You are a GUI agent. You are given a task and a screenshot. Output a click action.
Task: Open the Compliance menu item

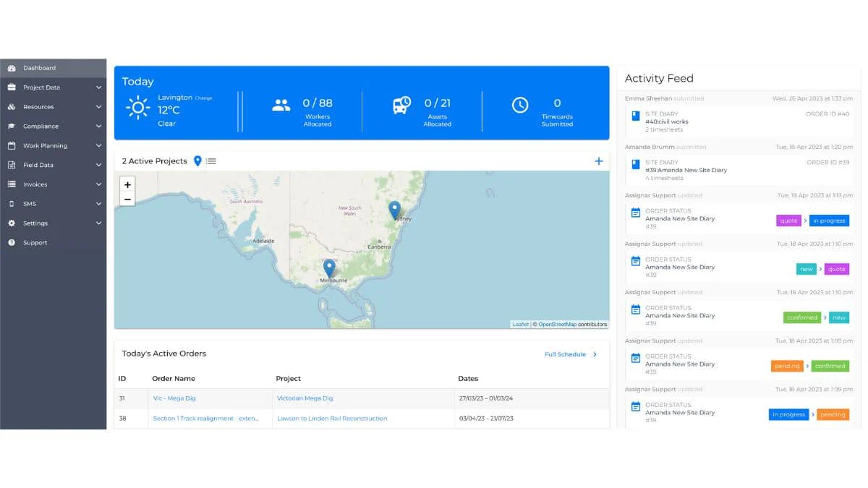click(54, 127)
